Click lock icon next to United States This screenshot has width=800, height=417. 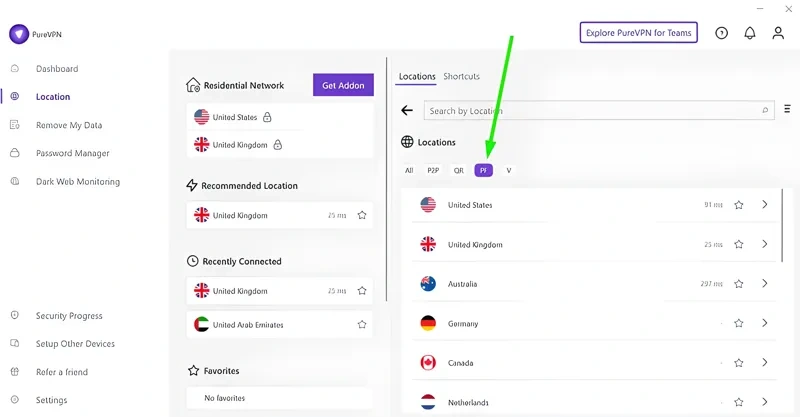(x=267, y=117)
